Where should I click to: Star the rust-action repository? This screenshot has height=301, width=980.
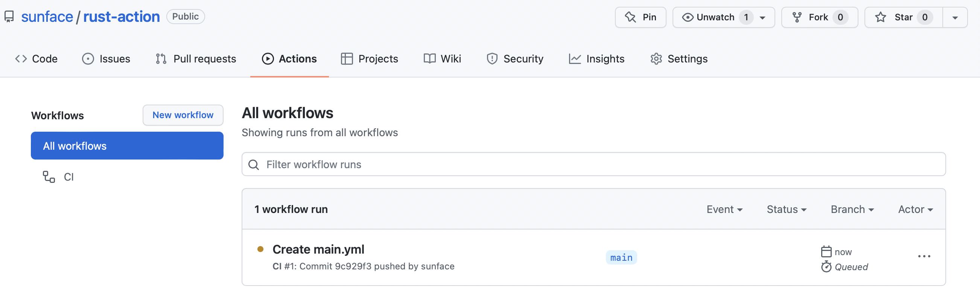click(903, 17)
